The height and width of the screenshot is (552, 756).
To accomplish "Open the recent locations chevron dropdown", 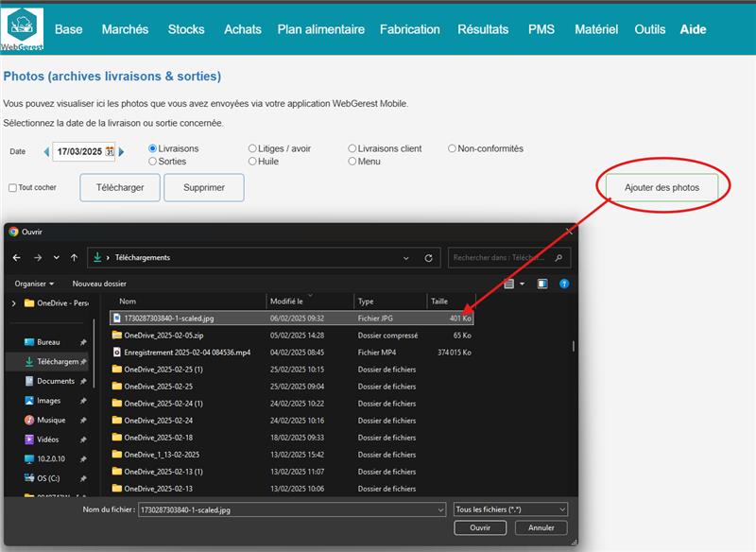I will click(57, 258).
